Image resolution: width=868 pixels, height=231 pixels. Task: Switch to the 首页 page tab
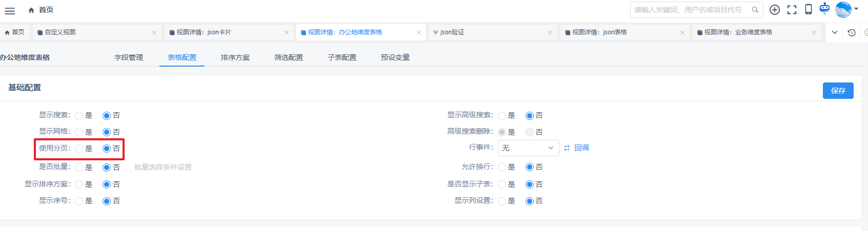point(14,32)
